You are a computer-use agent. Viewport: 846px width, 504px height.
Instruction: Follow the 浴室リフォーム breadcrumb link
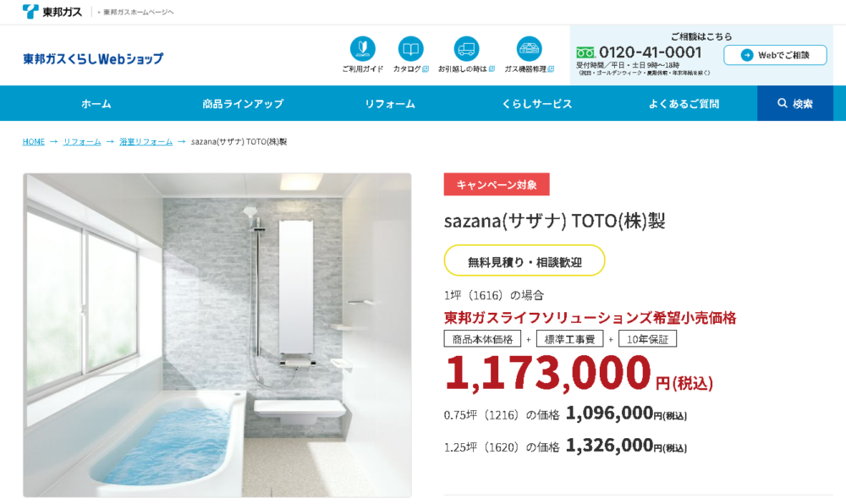(x=146, y=142)
